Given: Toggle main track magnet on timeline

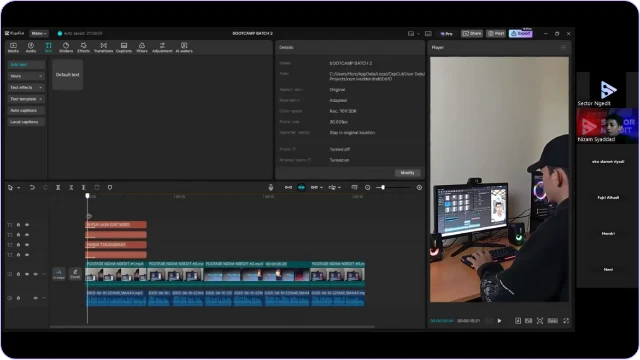Looking at the screenshot, I should pyautogui.click(x=288, y=187).
